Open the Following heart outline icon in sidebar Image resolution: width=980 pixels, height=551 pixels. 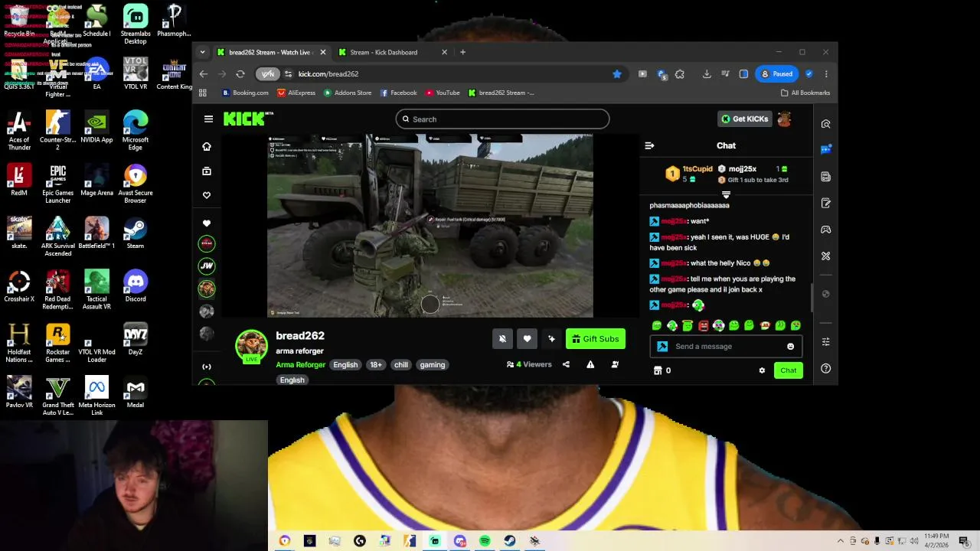(207, 195)
